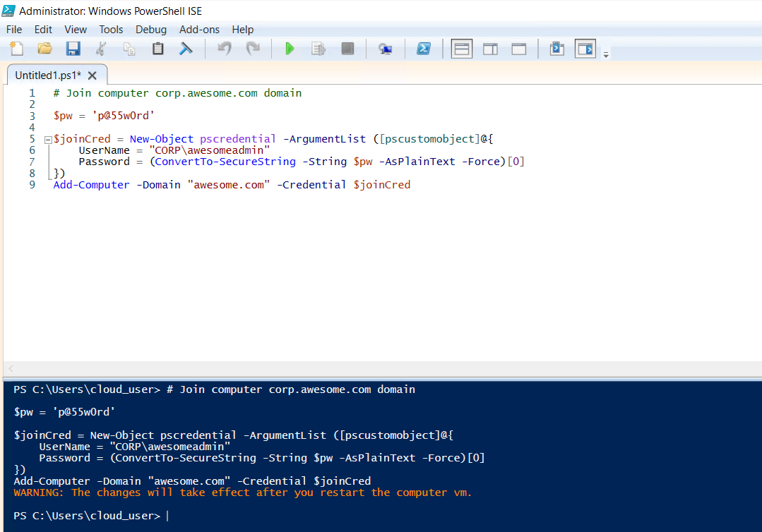Click "awesome.com" domain string in editor

(x=228, y=185)
